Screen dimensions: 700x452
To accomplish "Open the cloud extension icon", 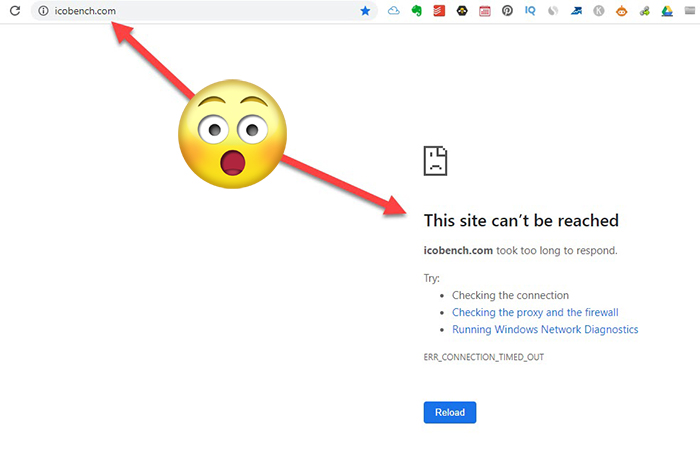I will (x=393, y=11).
